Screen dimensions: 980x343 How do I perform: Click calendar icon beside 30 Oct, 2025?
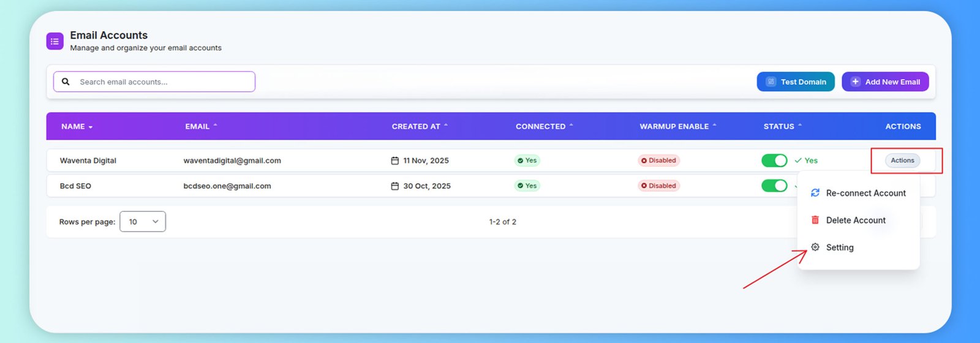click(x=395, y=186)
